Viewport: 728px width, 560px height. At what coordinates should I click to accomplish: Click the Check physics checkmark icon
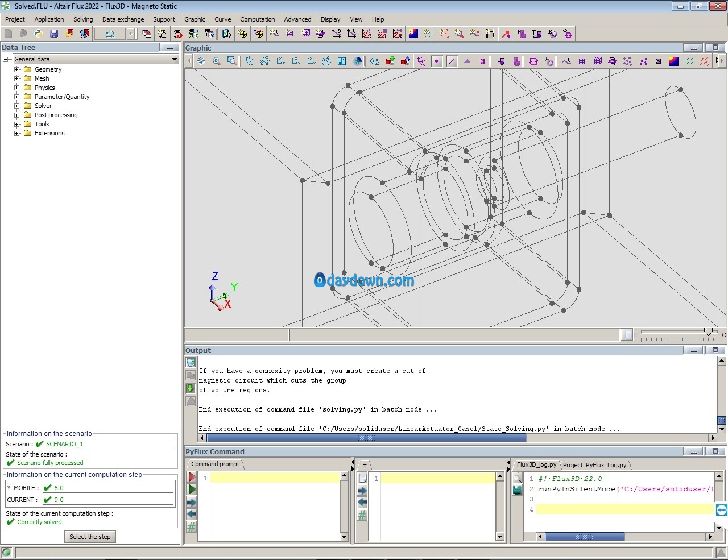[x=226, y=34]
